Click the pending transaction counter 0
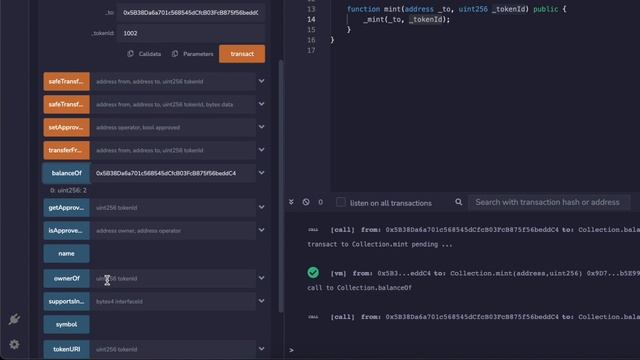 (320, 202)
